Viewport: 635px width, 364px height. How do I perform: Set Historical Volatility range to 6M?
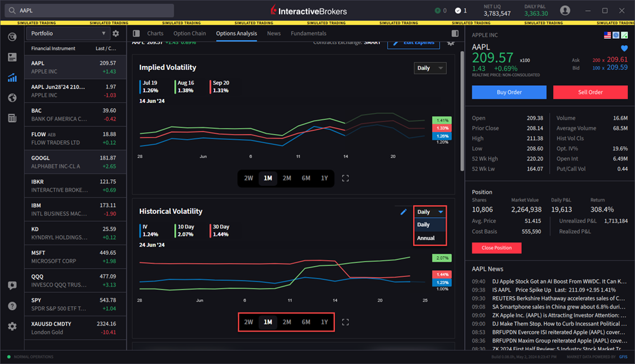[x=306, y=322]
